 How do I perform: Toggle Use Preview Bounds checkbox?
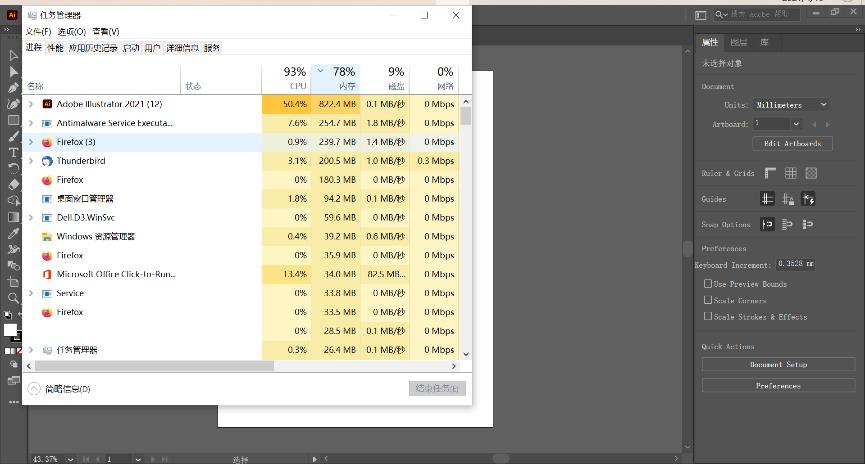pyautogui.click(x=708, y=284)
